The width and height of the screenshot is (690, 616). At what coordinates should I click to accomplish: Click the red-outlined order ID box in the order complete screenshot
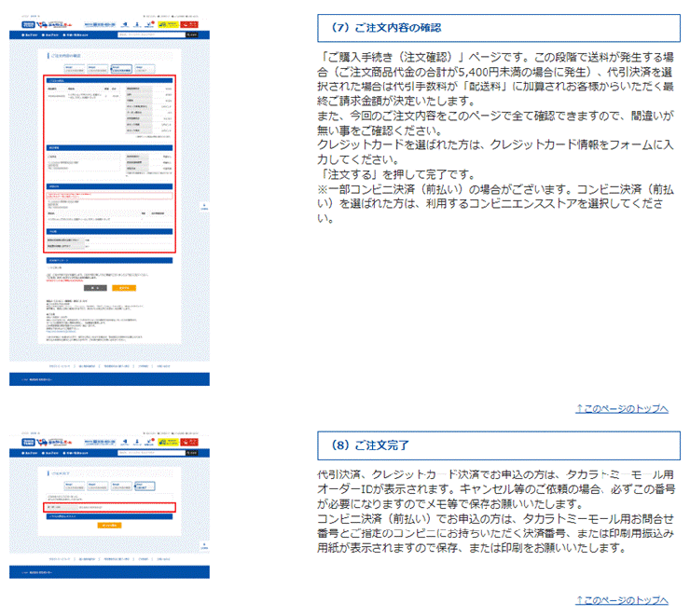pos(111,508)
